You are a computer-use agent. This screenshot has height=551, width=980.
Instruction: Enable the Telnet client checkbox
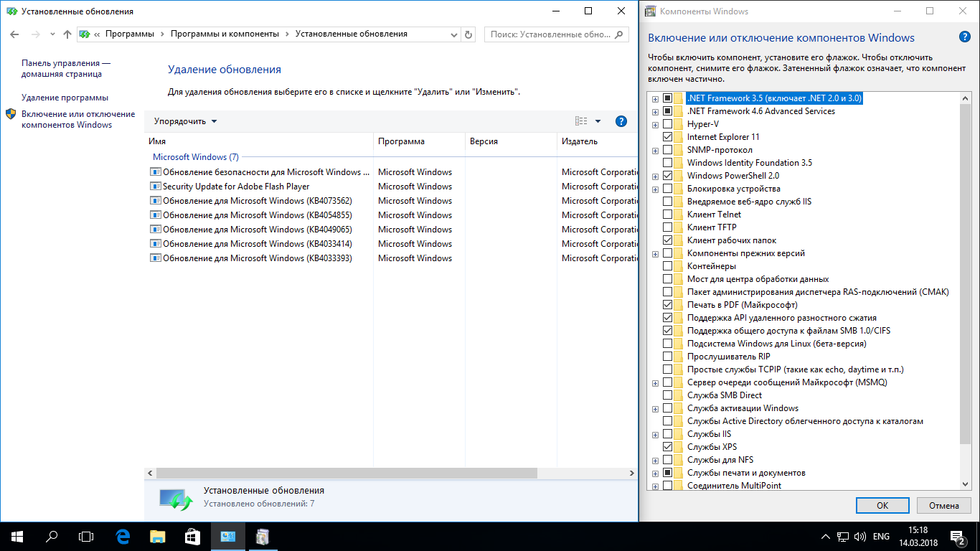click(668, 215)
